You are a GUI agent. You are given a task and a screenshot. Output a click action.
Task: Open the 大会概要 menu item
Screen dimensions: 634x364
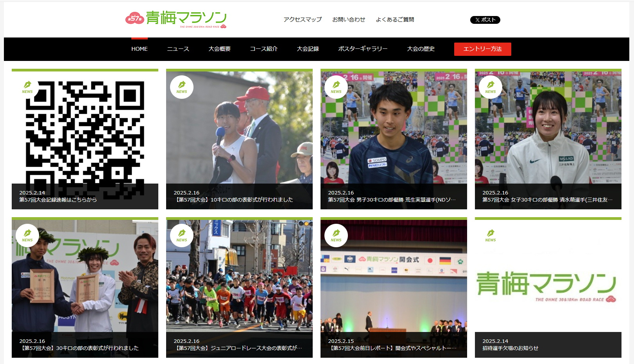click(x=220, y=49)
